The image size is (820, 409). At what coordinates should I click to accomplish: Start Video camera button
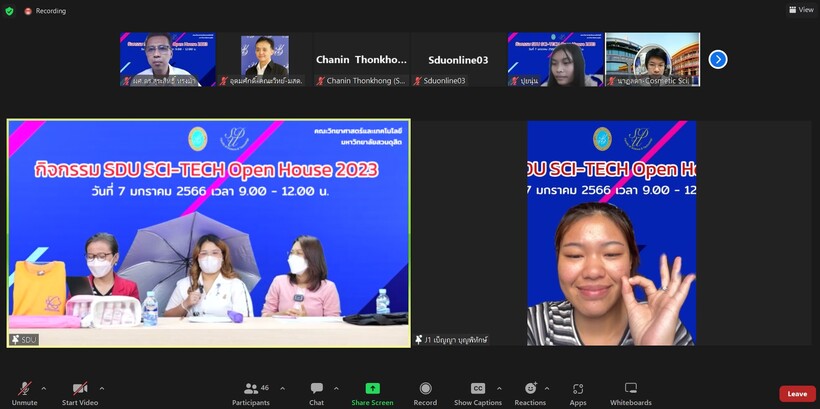click(80, 393)
